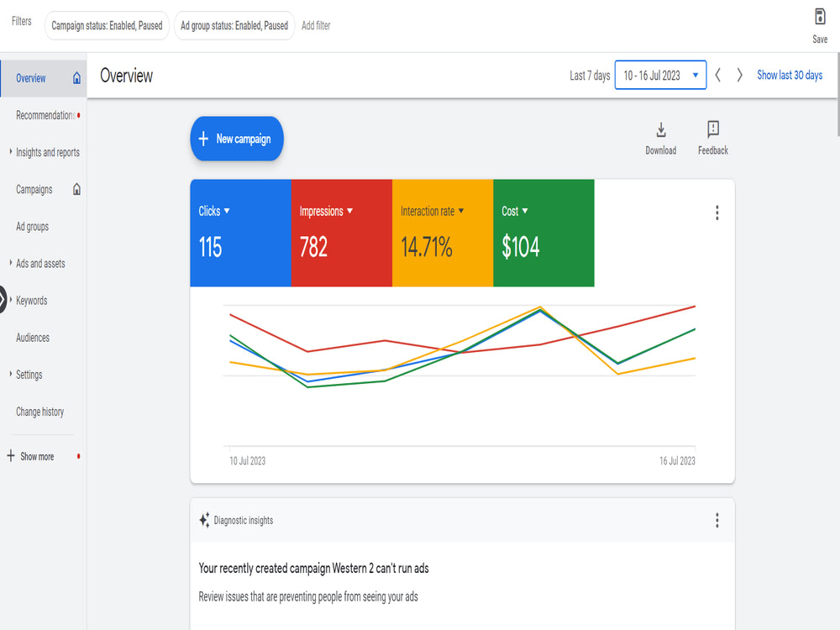
Task: Open the scorecard three-dot options menu
Action: pos(717,213)
